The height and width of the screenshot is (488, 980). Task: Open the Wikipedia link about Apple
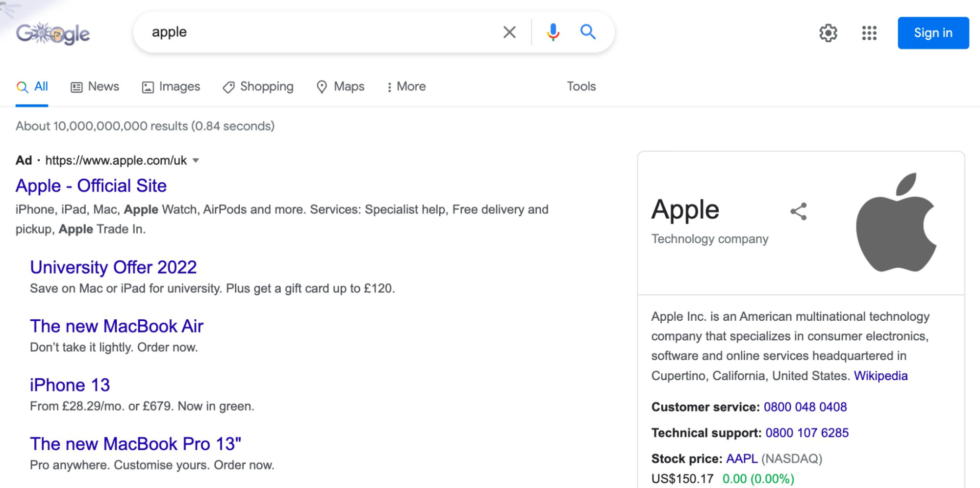881,376
